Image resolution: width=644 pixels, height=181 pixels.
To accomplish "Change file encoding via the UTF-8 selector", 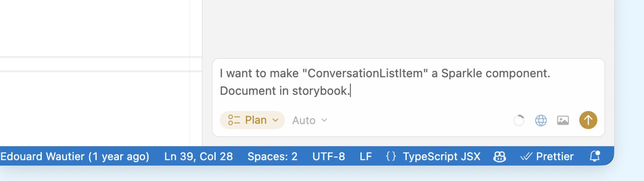I will click(x=329, y=156).
